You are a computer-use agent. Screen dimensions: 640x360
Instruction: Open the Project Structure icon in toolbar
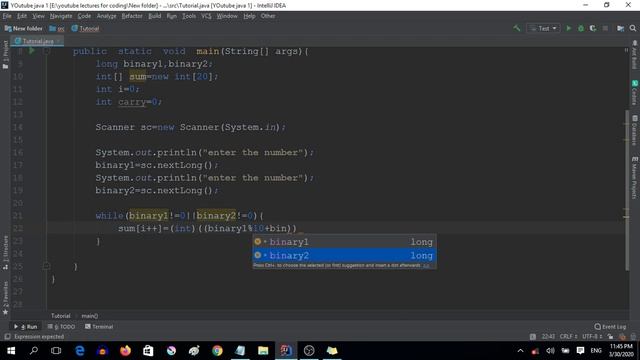tap(620, 28)
